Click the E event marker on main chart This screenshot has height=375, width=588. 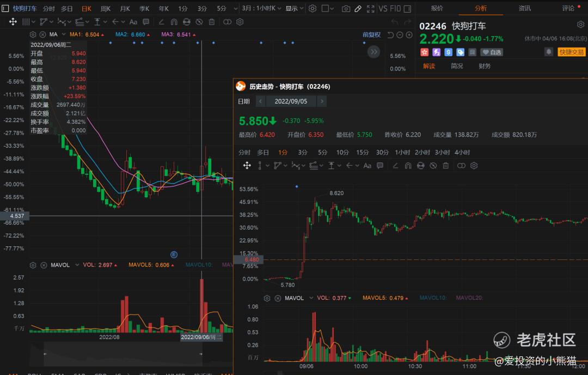174,255
